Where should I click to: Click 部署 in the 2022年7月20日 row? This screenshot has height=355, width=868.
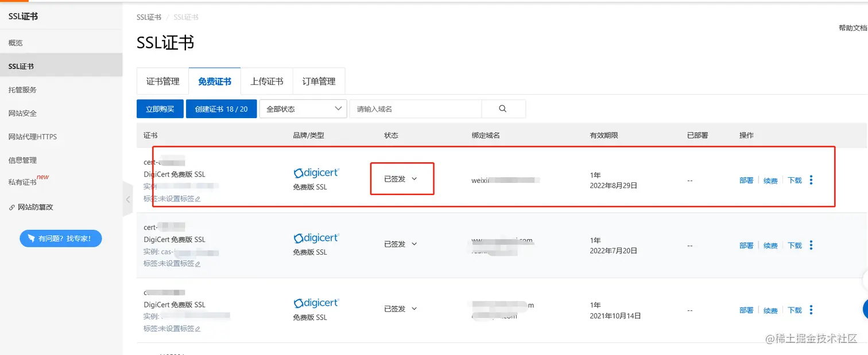coord(746,245)
